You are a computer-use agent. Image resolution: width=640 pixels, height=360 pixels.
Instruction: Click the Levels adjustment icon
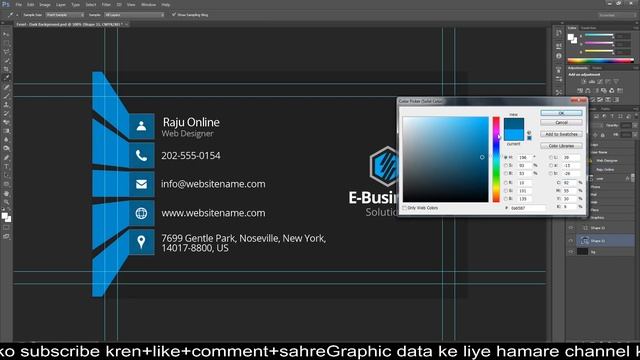(x=592, y=82)
